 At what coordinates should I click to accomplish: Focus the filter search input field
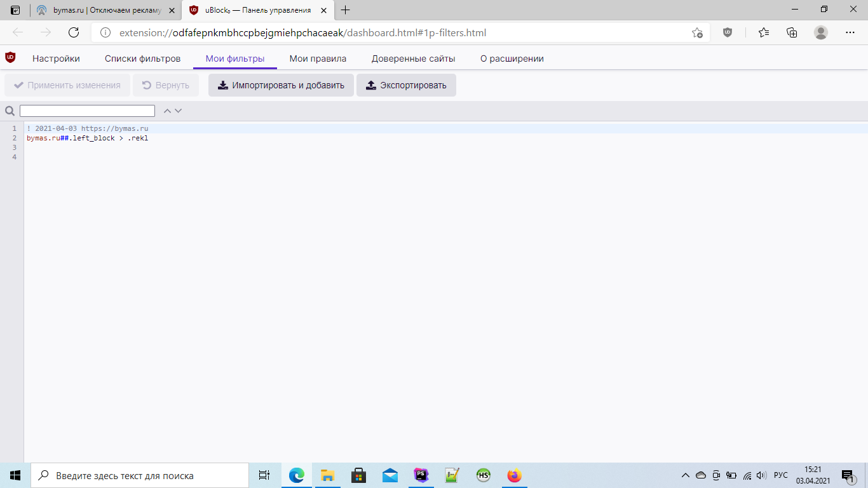[x=87, y=111]
